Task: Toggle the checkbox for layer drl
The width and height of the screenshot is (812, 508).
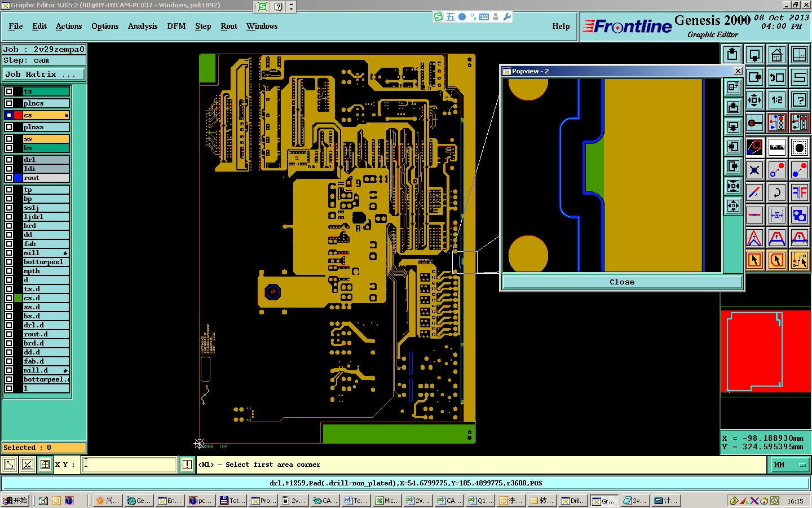Action: (x=9, y=160)
